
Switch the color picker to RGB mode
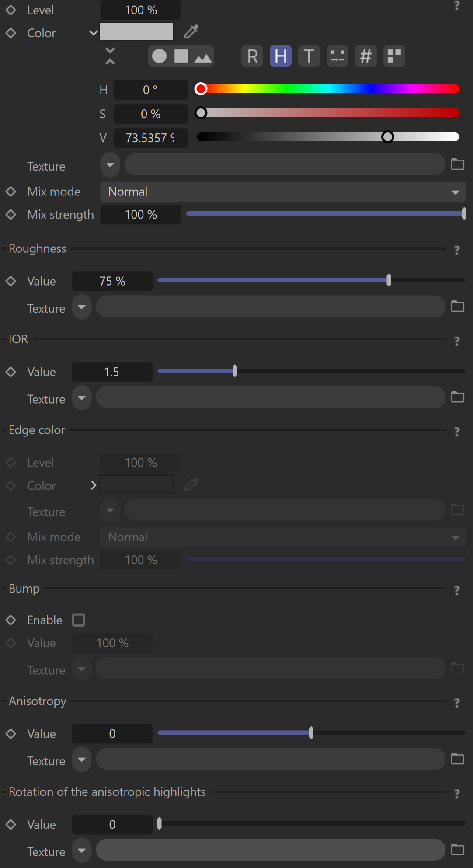(252, 56)
